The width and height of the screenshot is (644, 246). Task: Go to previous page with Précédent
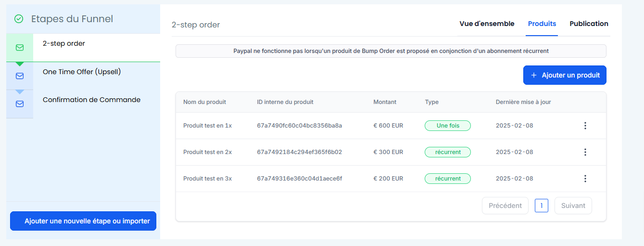pyautogui.click(x=505, y=206)
